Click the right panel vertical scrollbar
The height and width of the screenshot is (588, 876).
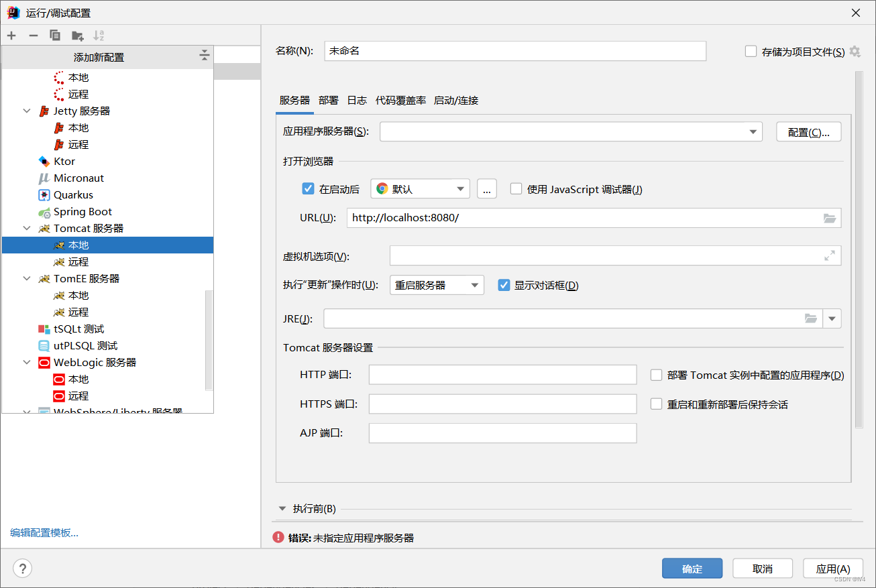[859, 249]
